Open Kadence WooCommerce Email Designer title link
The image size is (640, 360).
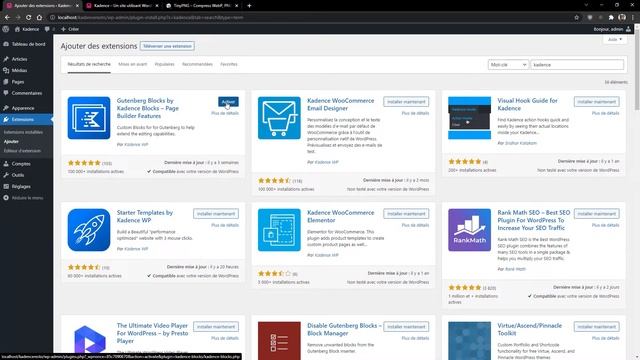pos(340,104)
